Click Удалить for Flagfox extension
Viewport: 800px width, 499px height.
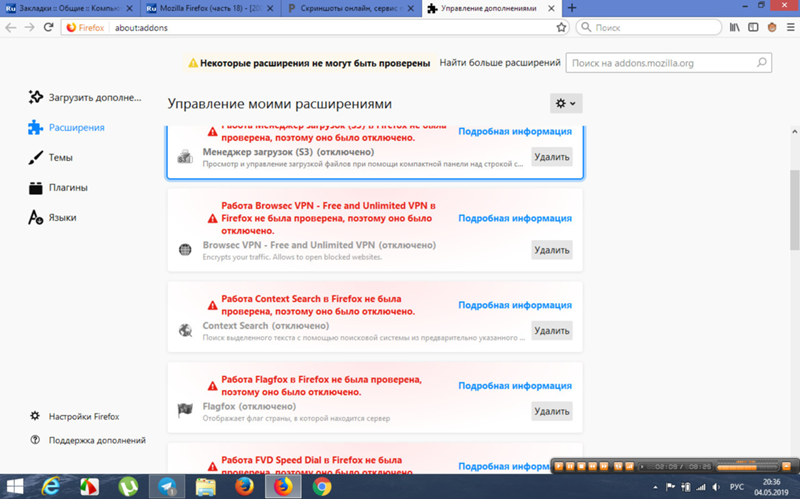click(x=551, y=410)
